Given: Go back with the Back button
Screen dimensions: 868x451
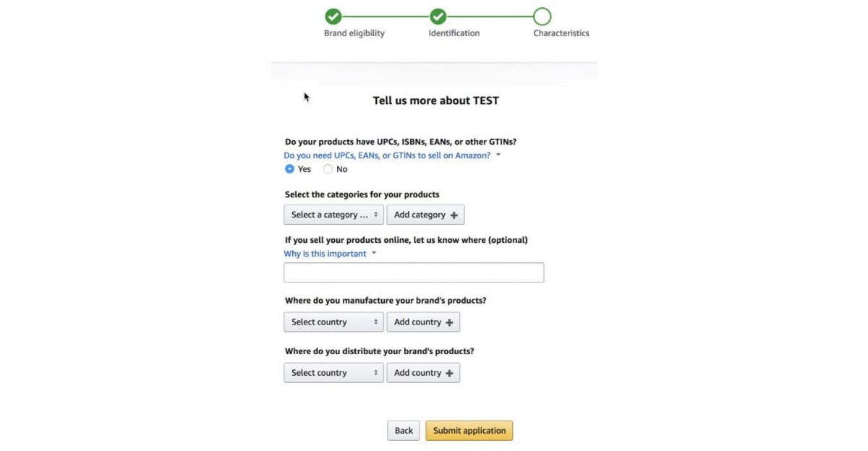Looking at the screenshot, I should click(404, 431).
